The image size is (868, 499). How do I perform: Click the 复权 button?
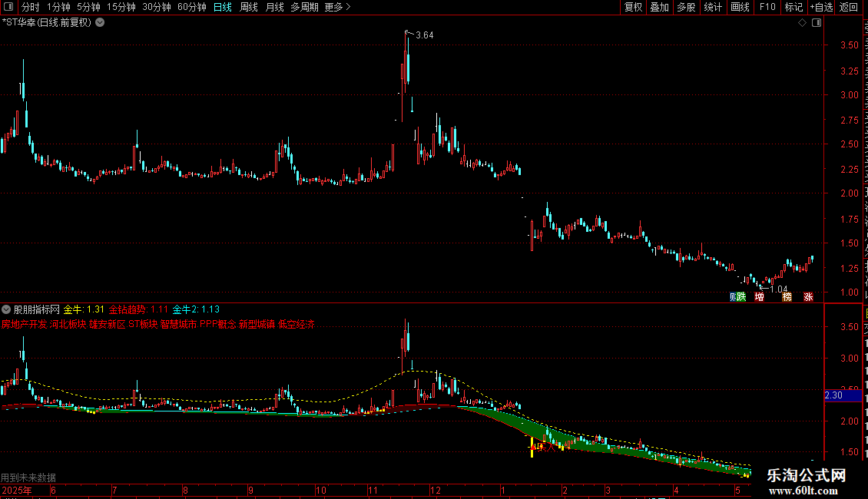(633, 7)
